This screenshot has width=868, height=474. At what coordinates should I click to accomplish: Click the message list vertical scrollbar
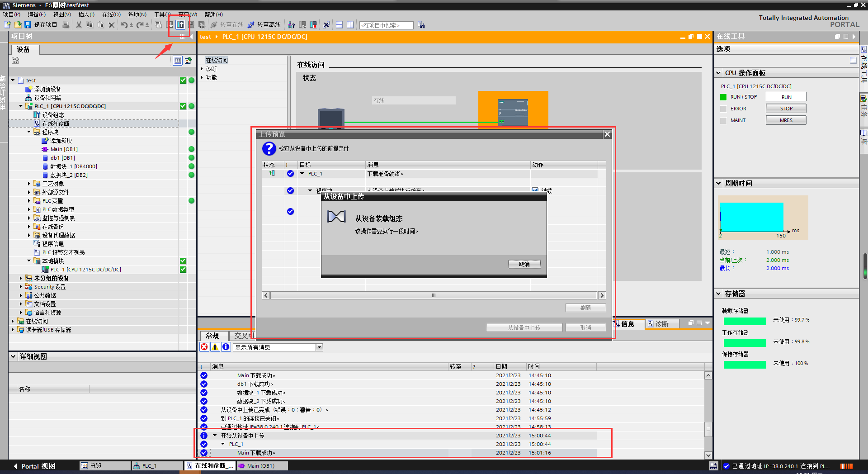click(708, 429)
